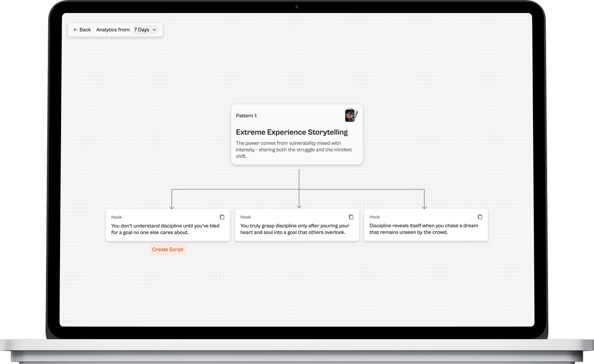
Task: Select the 'Discipline reveals itself' hook text
Action: click(x=423, y=229)
